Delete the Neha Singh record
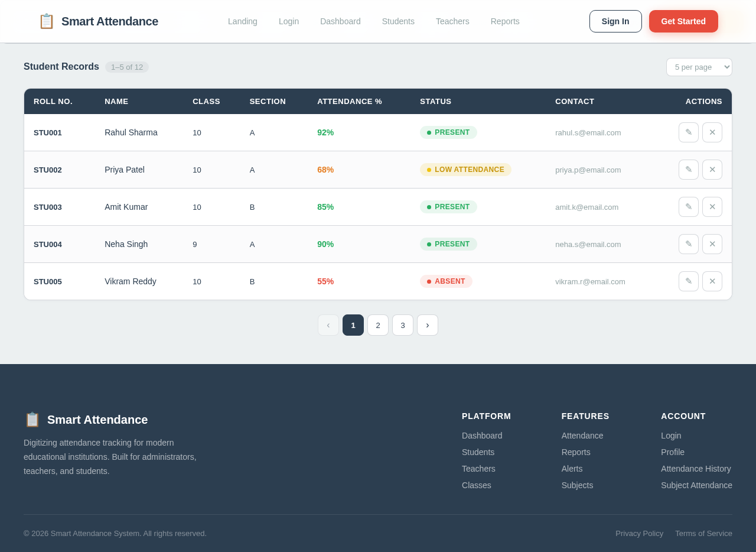Image resolution: width=756 pixels, height=552 pixels. pos(712,244)
